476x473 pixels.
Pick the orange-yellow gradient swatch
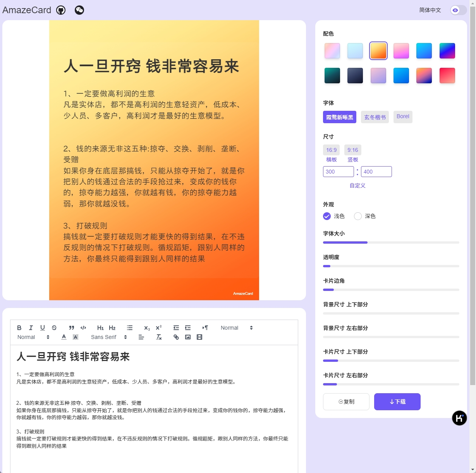click(x=378, y=51)
